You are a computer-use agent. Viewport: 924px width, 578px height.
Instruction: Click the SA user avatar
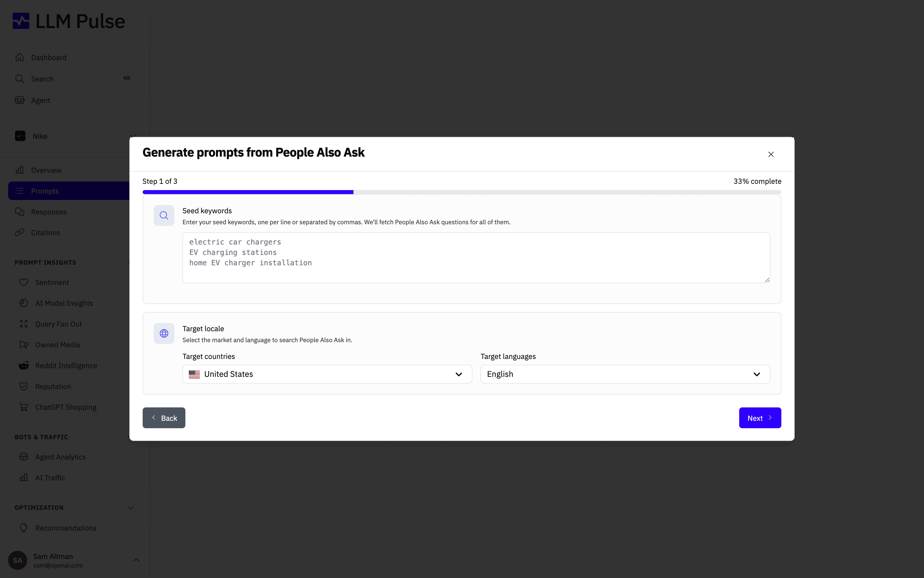[18, 560]
